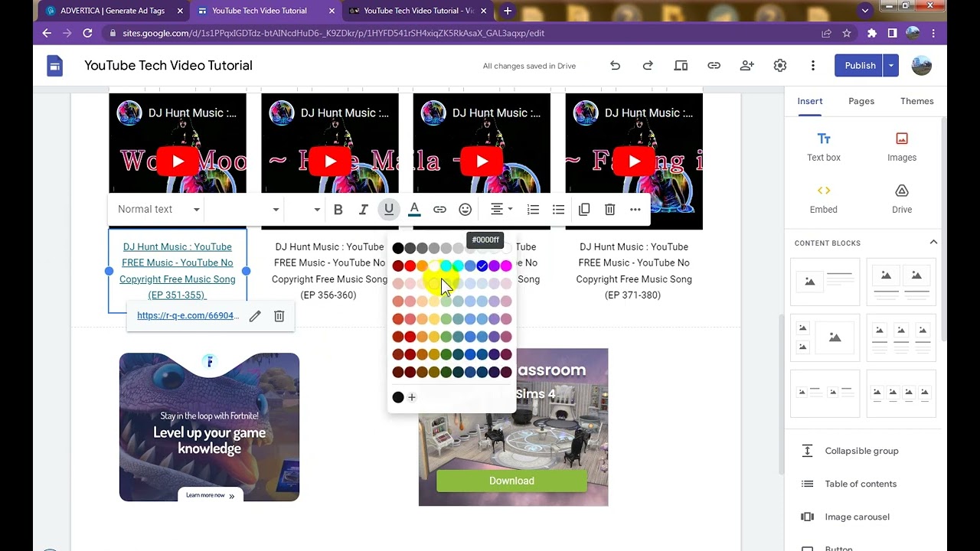The width and height of the screenshot is (980, 551).
Task: Switch to the Themes tab
Action: (917, 101)
